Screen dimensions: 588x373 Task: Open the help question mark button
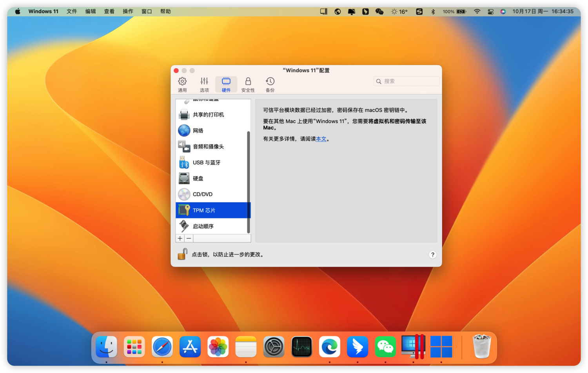click(432, 255)
